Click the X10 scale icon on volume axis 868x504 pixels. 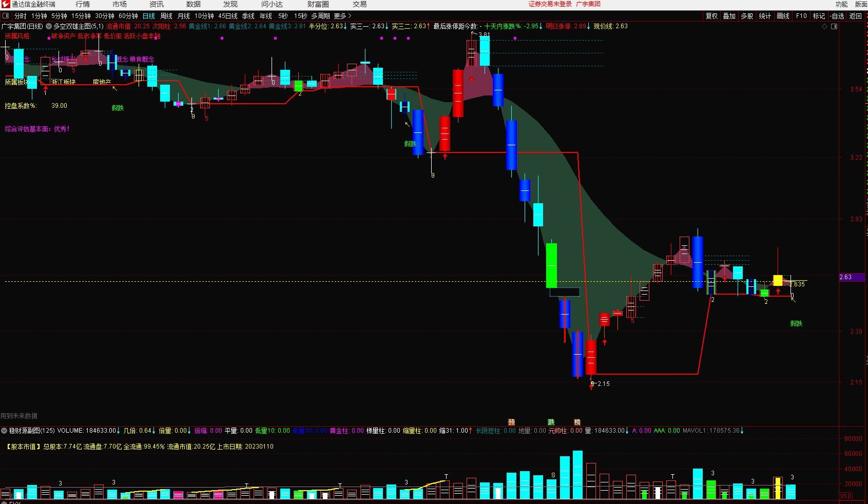point(845,496)
